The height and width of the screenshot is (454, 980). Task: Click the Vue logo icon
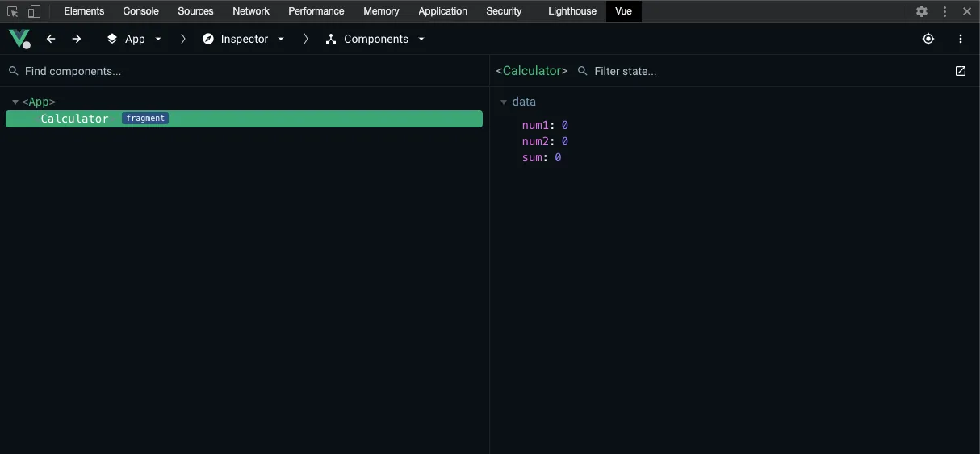click(x=19, y=39)
